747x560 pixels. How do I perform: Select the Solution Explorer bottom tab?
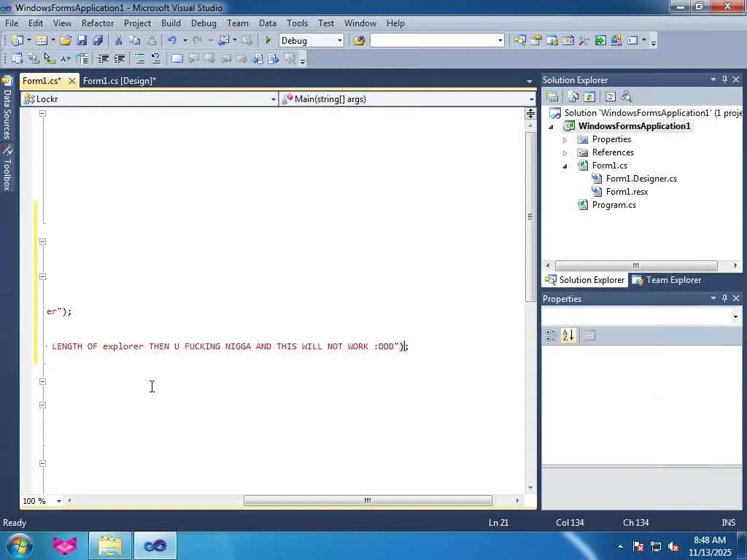pos(585,280)
